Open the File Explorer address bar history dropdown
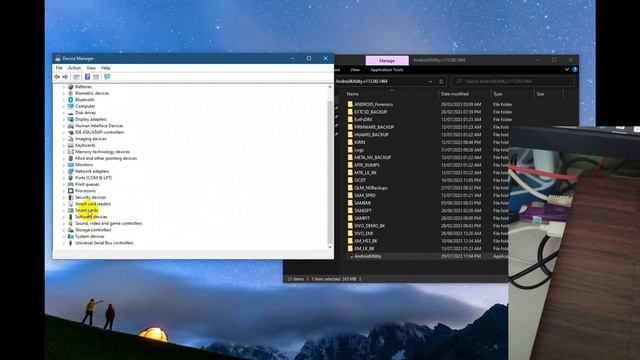This screenshot has height=360, width=640. point(430,82)
